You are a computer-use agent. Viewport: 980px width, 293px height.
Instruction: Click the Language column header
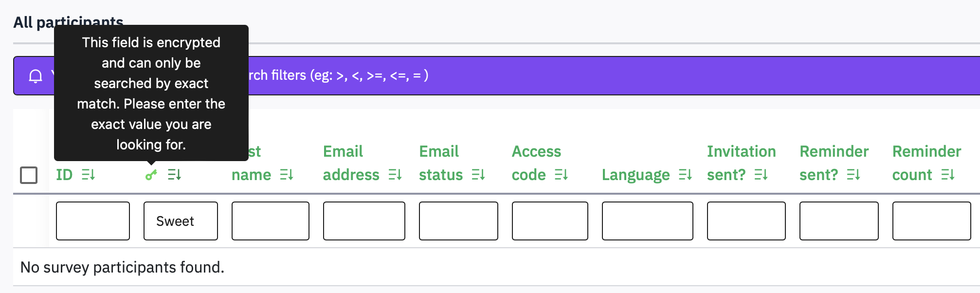tap(635, 175)
